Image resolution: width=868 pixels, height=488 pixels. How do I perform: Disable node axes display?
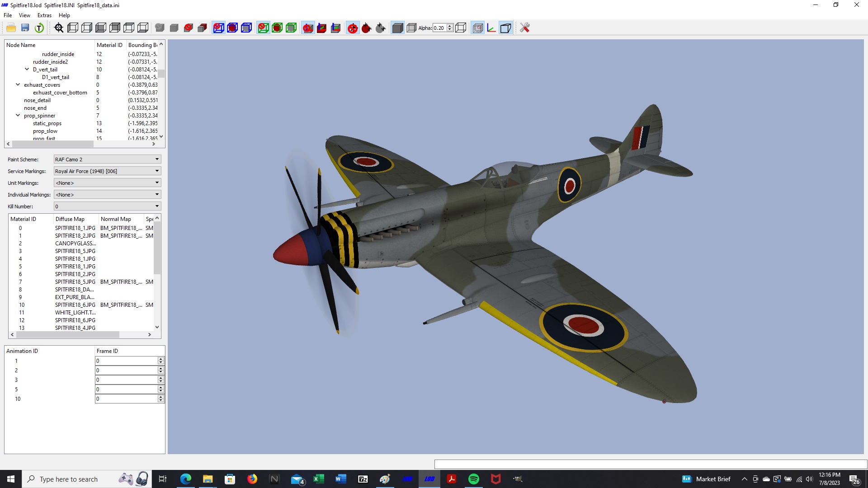308,28
